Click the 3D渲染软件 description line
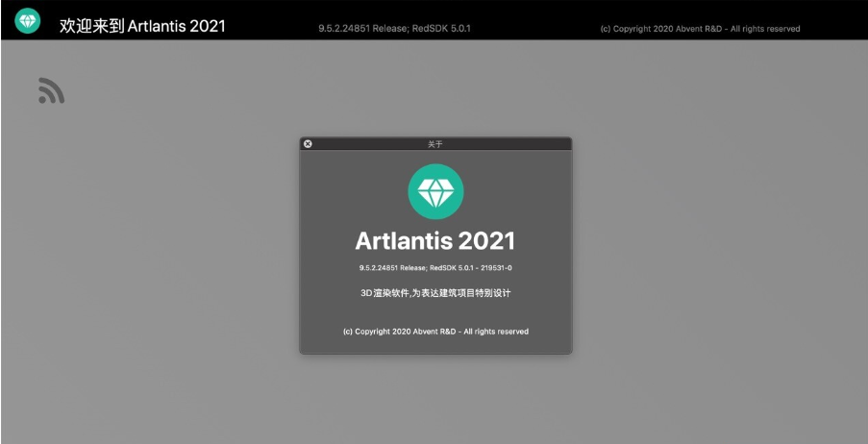The image size is (868, 444). coord(435,293)
